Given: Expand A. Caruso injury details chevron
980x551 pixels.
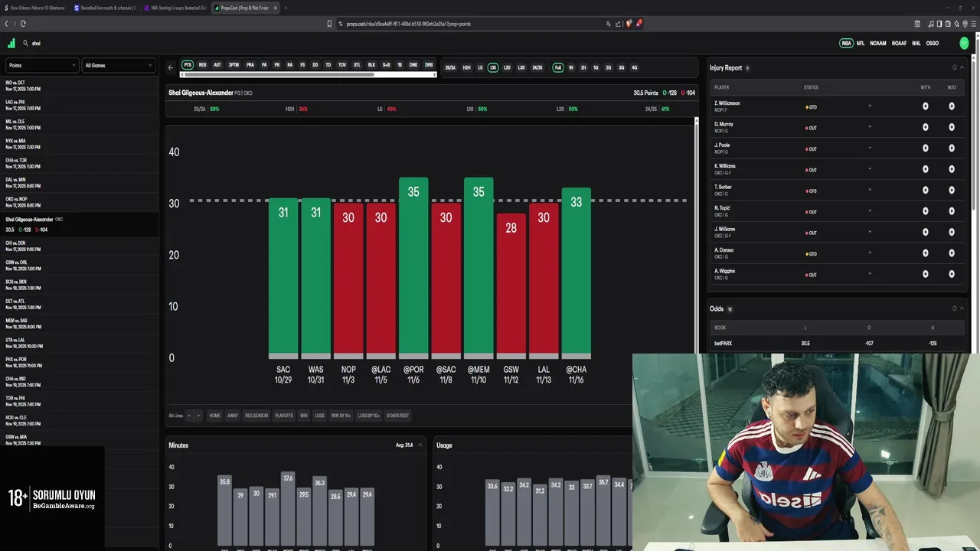Looking at the screenshot, I should [x=870, y=253].
